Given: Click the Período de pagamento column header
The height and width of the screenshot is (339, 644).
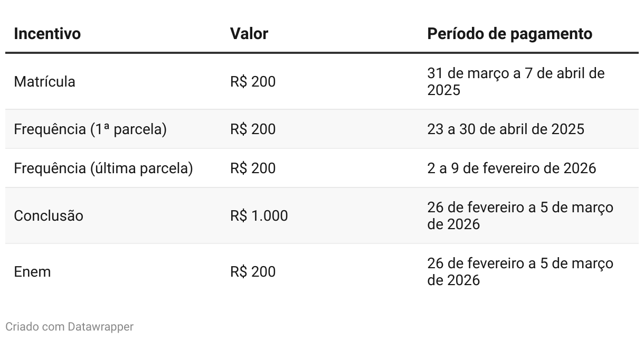Looking at the screenshot, I should (509, 34).
